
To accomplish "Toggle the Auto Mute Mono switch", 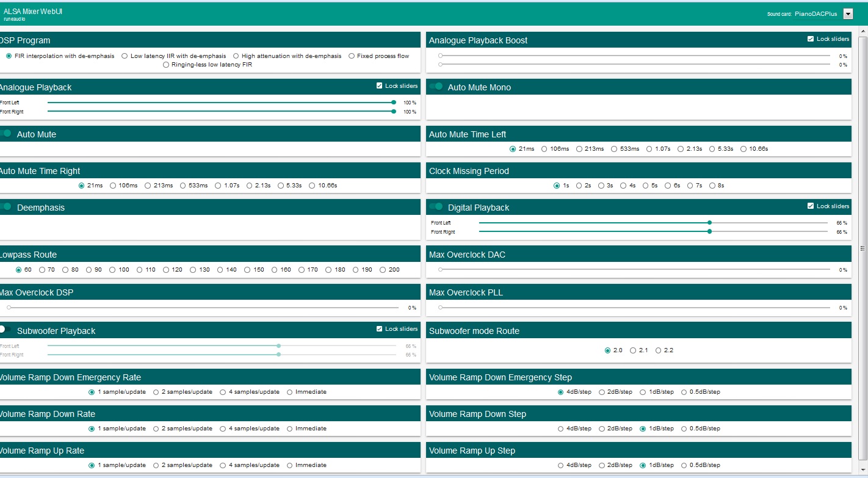I will 436,87.
